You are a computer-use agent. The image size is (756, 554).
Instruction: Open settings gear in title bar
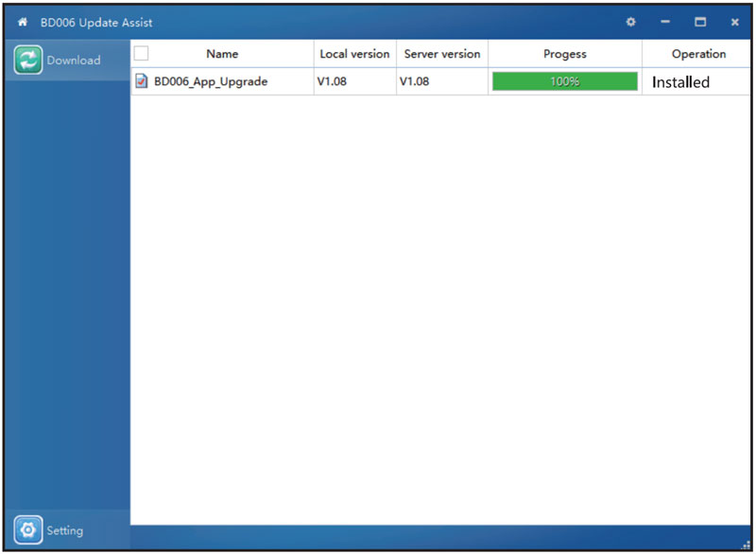630,22
